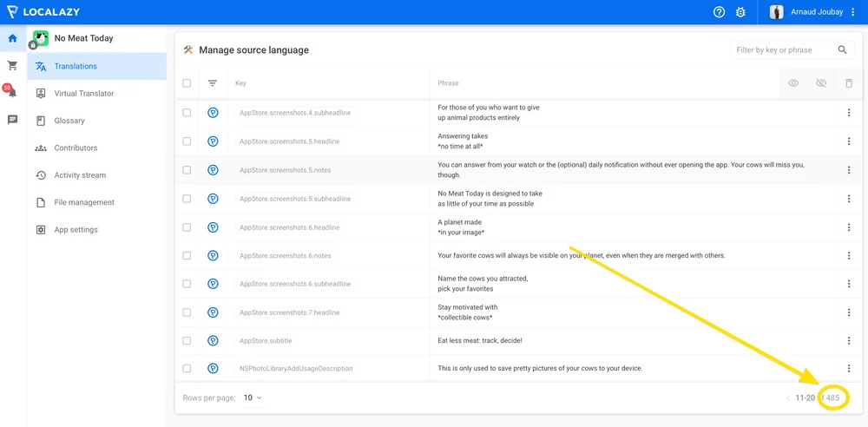The image size is (868, 427).
Task: Open more options for NSPhotoLibraryAddUsageDescription row
Action: tap(849, 369)
